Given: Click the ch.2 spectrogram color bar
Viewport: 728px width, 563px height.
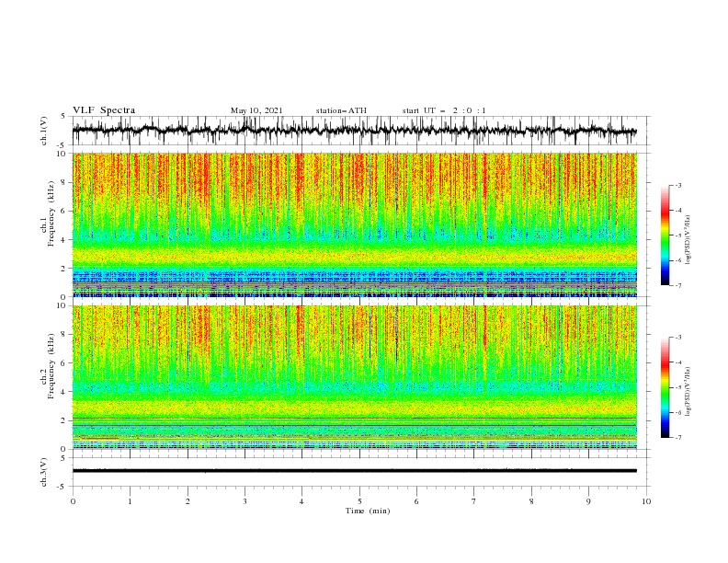Looking at the screenshot, I should click(665, 387).
